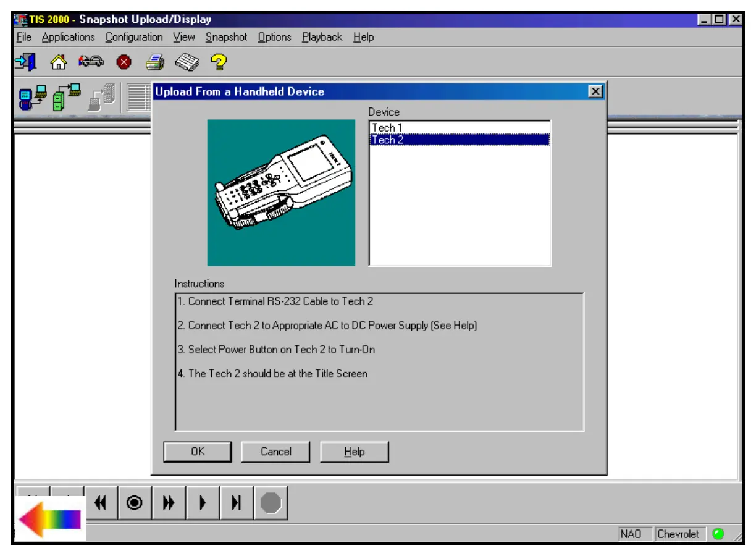Click the green status indicator light
The height and width of the screenshot is (556, 756).
click(718, 534)
